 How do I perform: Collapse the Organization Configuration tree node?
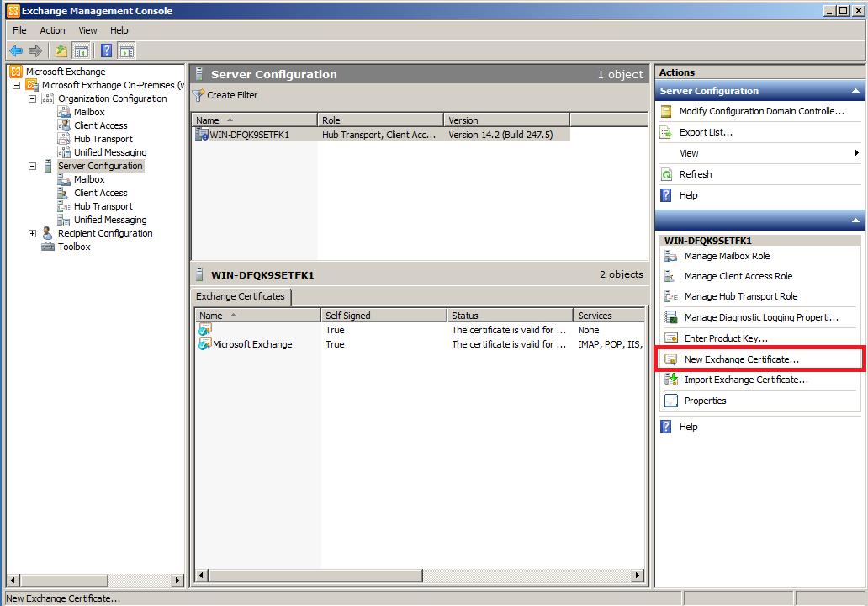(x=33, y=98)
